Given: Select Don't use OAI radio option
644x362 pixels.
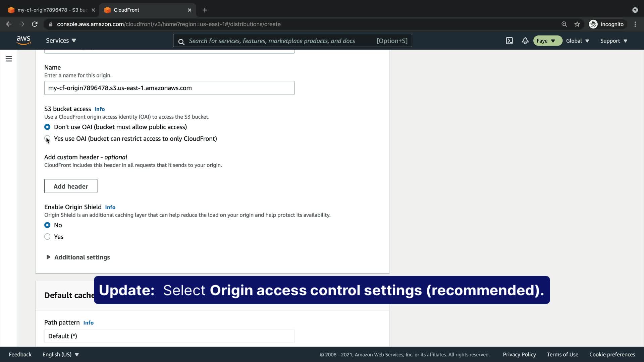Looking at the screenshot, I should [x=47, y=127].
